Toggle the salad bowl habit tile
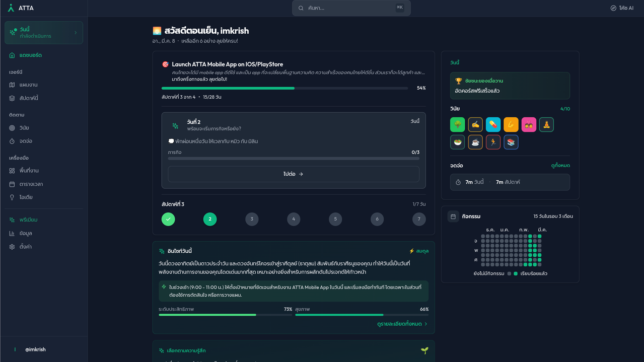This screenshot has height=362, width=644. point(457,142)
